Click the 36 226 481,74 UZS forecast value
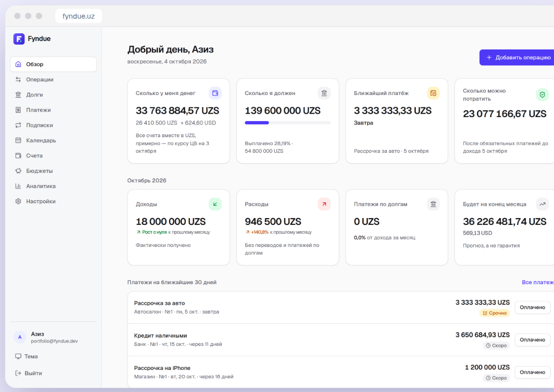Viewport: 554px width, 392px height. 505,222
